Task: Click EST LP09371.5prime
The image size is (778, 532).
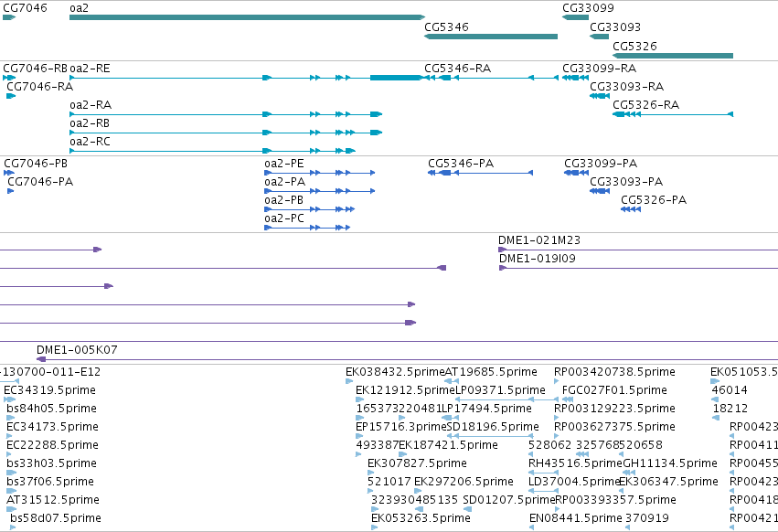Action: (500, 390)
